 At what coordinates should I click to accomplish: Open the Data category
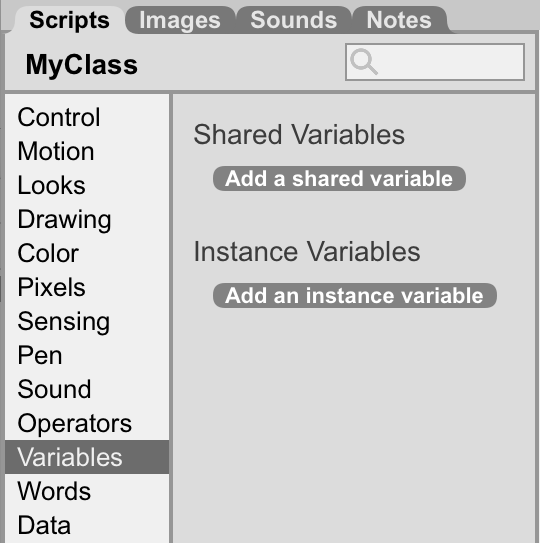(x=87, y=525)
